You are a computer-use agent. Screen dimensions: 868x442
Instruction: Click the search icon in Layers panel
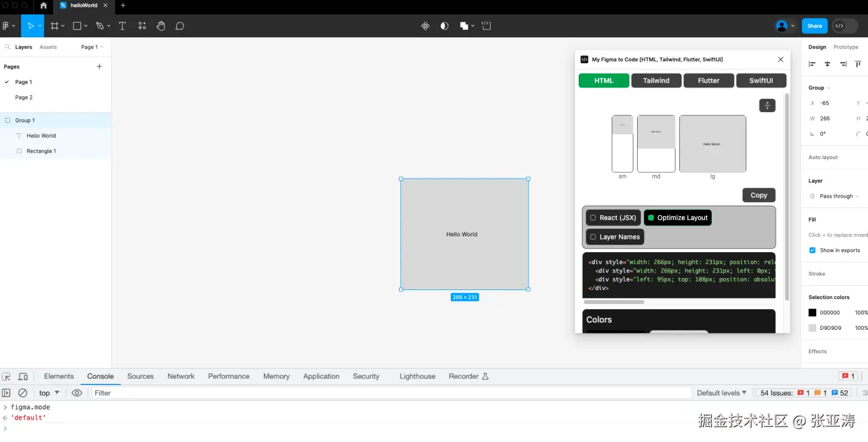(x=8, y=47)
